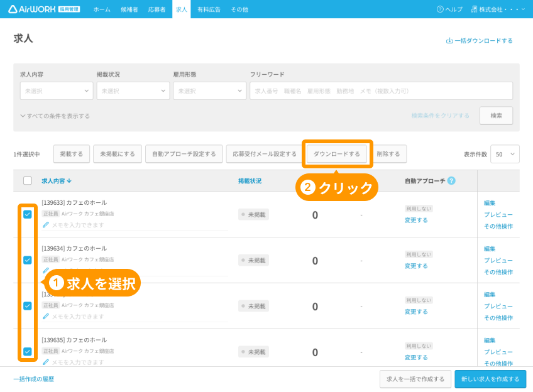
Task: Click 自動アプローチ設定する button
Action: click(x=184, y=154)
